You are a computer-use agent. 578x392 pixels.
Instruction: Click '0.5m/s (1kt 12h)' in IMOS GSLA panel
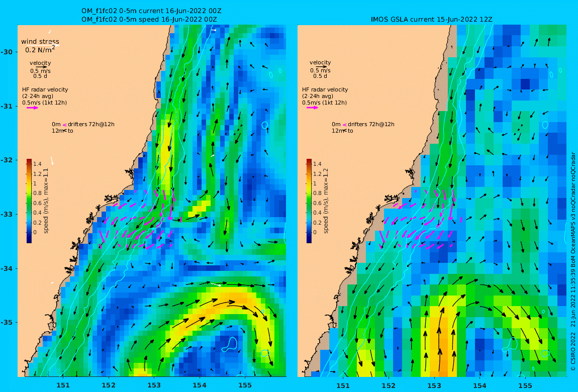point(325,103)
